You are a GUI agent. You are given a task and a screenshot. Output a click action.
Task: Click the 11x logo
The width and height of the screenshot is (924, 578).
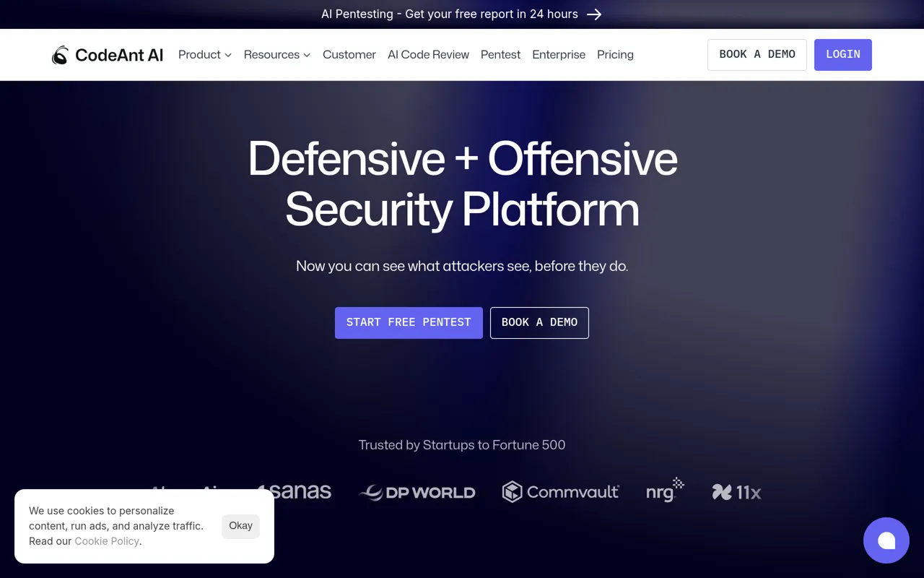(736, 493)
